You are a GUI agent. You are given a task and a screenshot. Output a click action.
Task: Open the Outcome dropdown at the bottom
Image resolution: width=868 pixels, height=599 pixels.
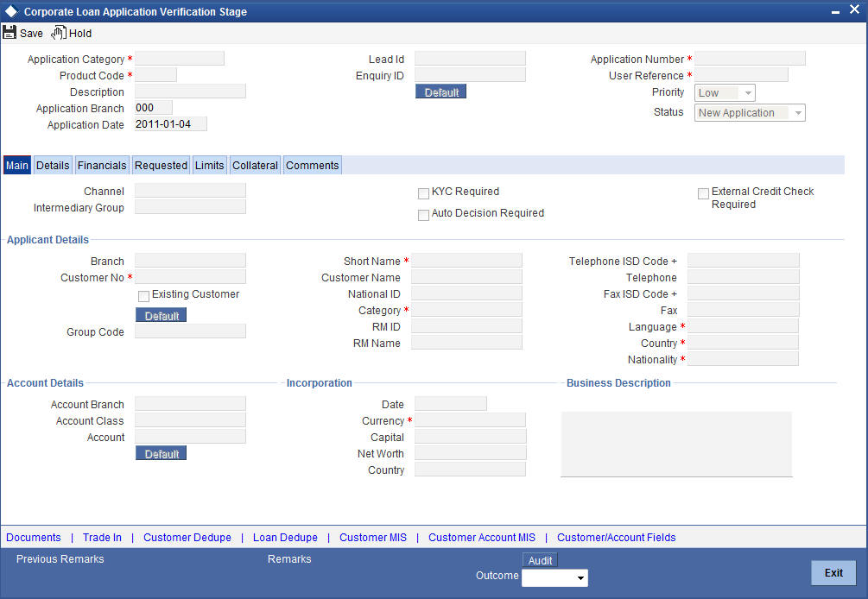582,578
